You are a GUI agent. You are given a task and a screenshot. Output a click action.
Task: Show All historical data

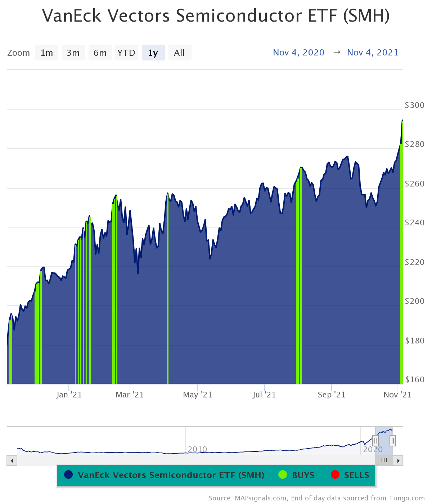coord(180,53)
